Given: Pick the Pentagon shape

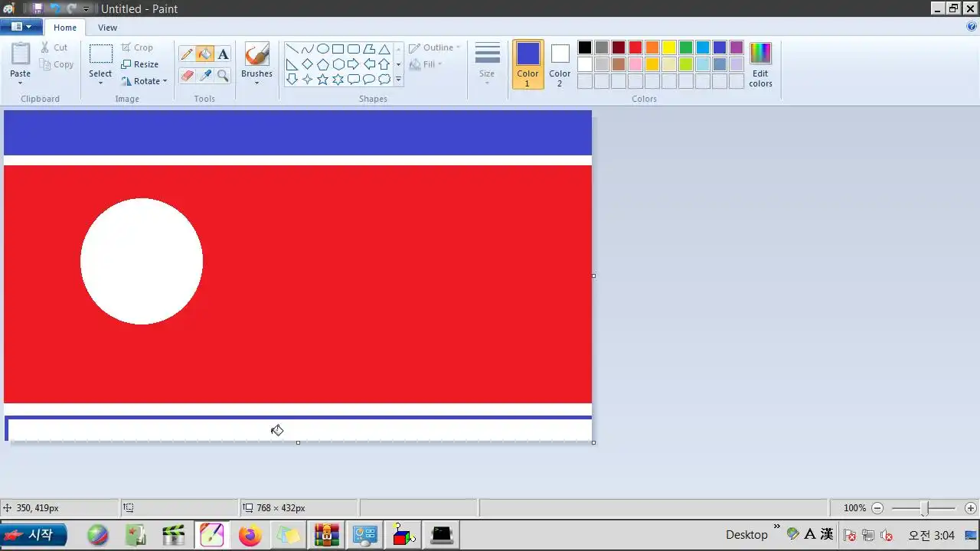Looking at the screenshot, I should coord(322,64).
